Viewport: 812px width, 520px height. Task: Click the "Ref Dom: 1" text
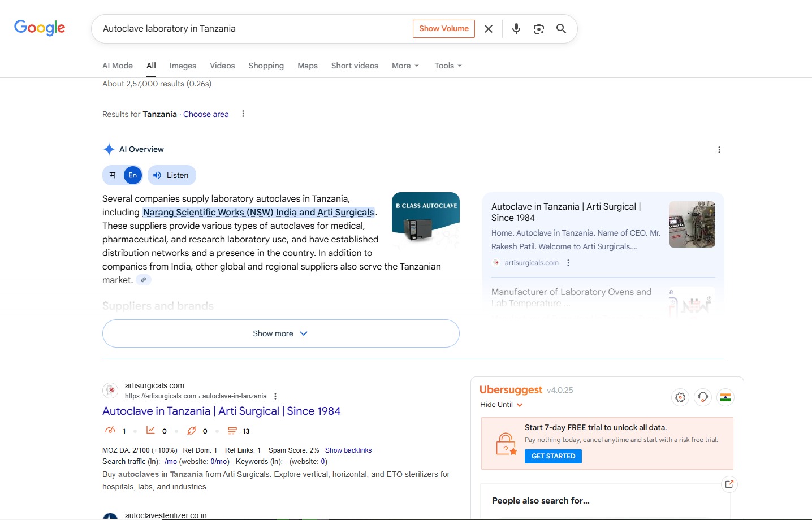tap(200, 450)
